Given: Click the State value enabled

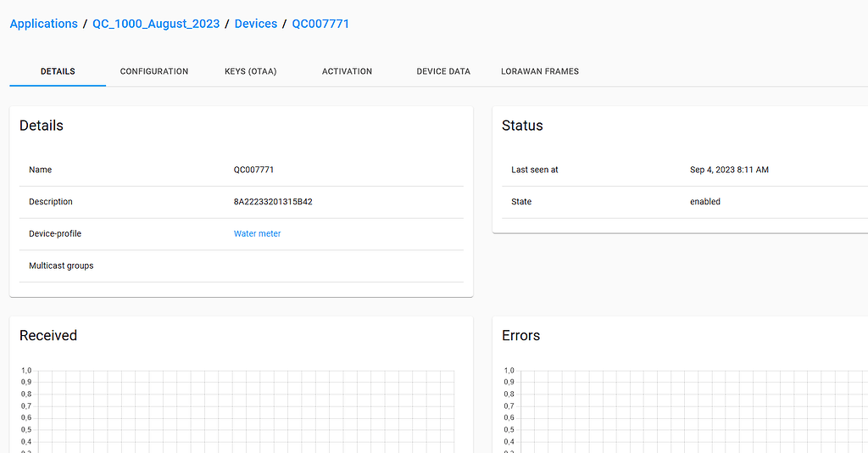Looking at the screenshot, I should [704, 202].
